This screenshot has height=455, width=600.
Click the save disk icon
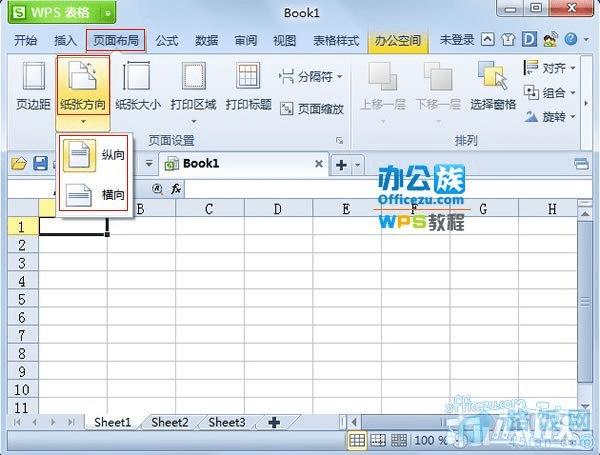point(40,163)
